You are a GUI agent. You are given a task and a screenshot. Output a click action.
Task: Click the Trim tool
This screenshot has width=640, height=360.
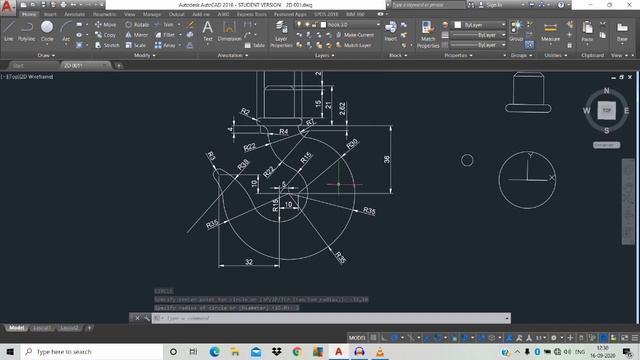pos(164,25)
